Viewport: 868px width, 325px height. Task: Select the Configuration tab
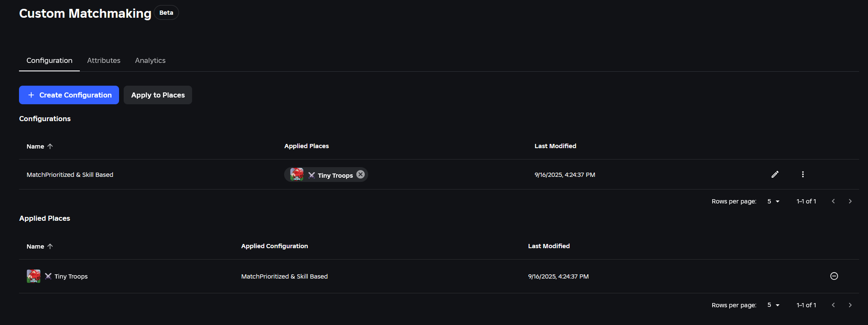pyautogui.click(x=49, y=60)
